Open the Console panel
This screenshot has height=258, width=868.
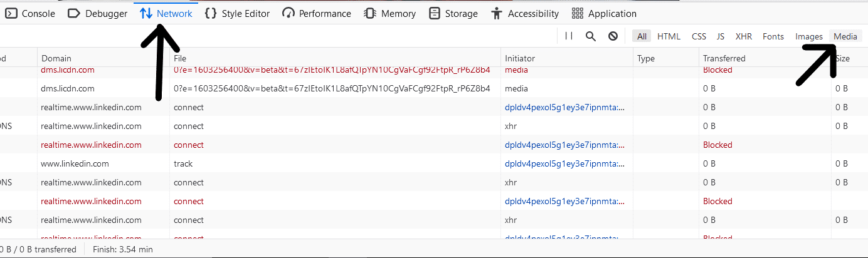(31, 13)
